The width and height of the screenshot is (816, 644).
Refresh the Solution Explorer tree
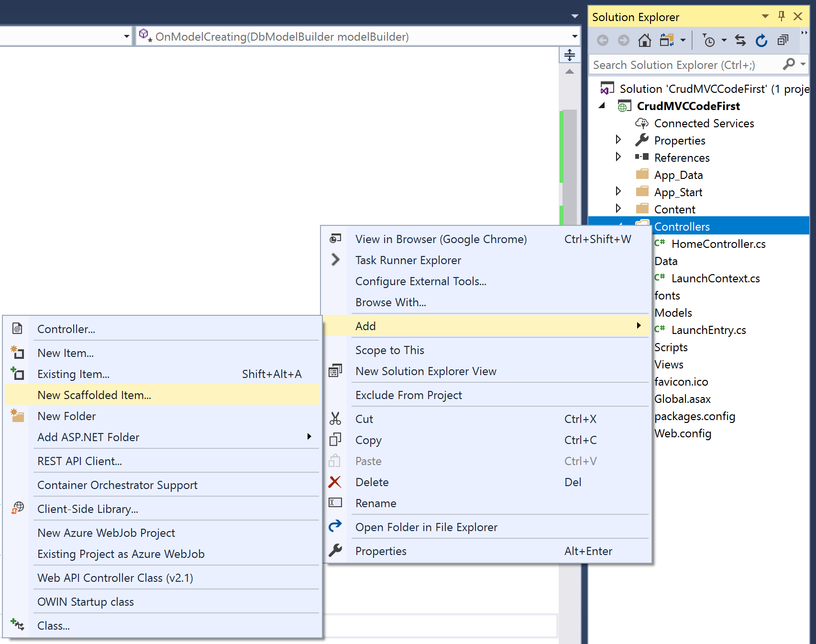761,41
